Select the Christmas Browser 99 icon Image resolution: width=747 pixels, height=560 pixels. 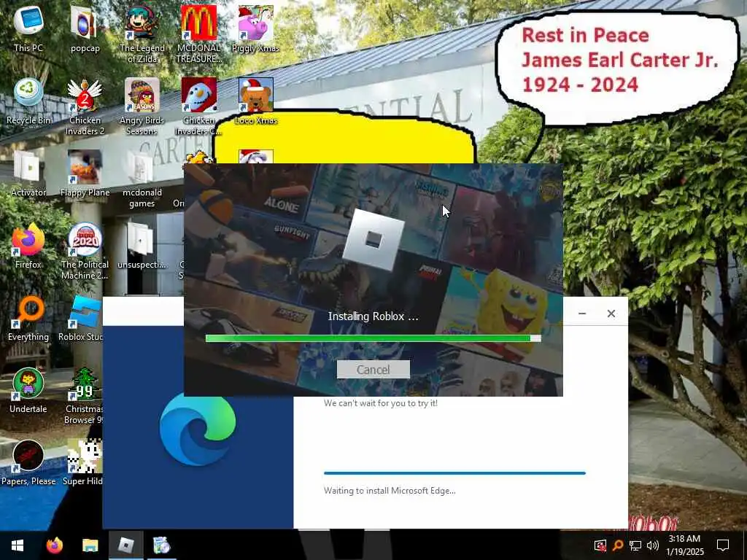[84, 396]
